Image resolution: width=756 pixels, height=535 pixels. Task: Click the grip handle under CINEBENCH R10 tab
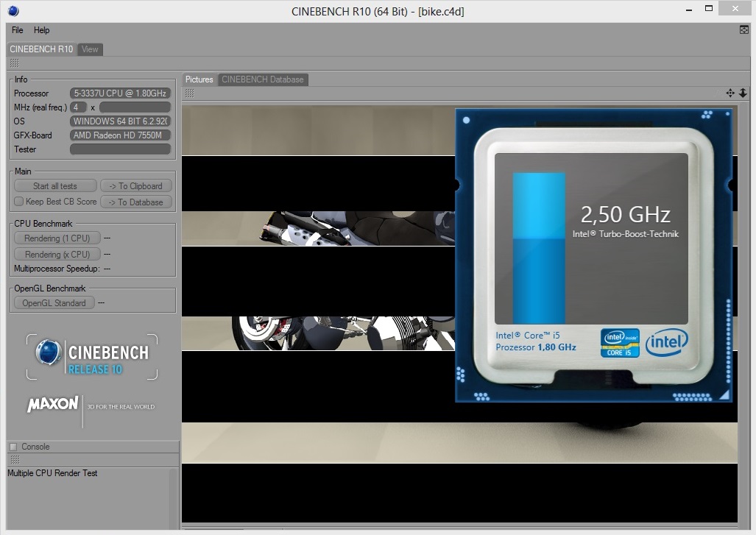15,63
